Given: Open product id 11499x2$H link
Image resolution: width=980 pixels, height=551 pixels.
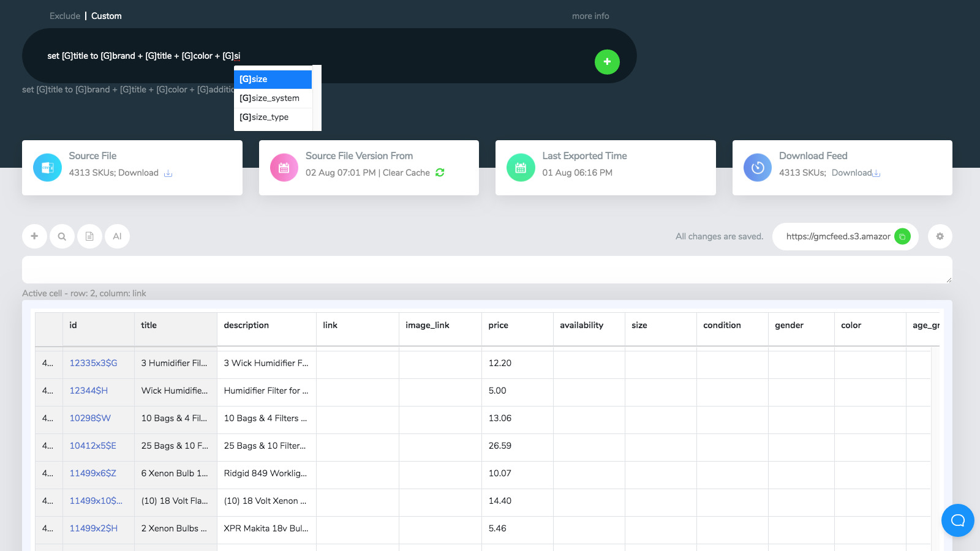Looking at the screenshot, I should click(93, 528).
